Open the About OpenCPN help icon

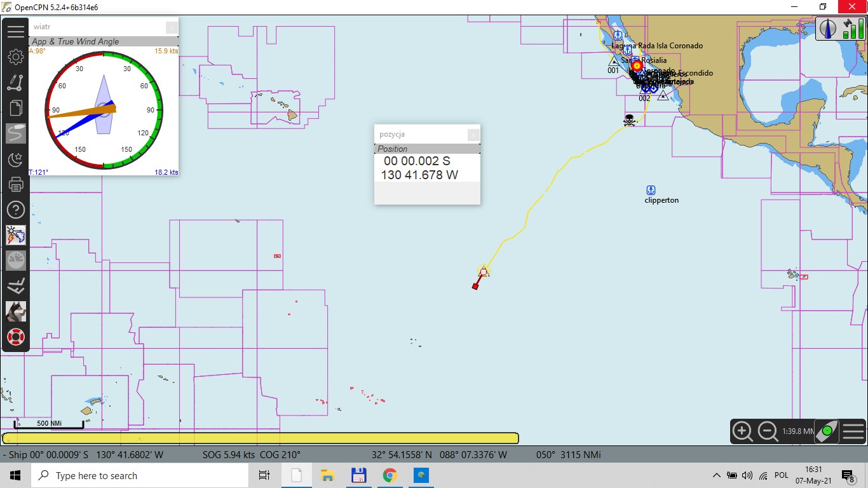point(16,210)
